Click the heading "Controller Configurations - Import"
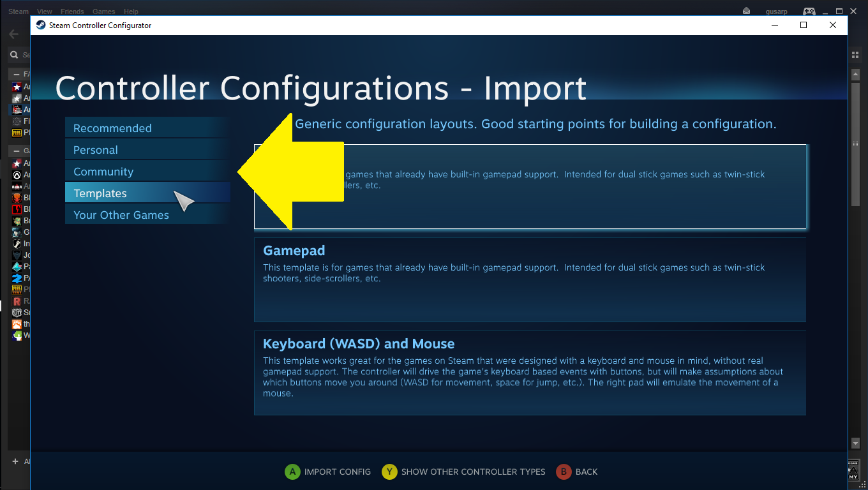Viewport: 868px width, 490px height. [321, 88]
